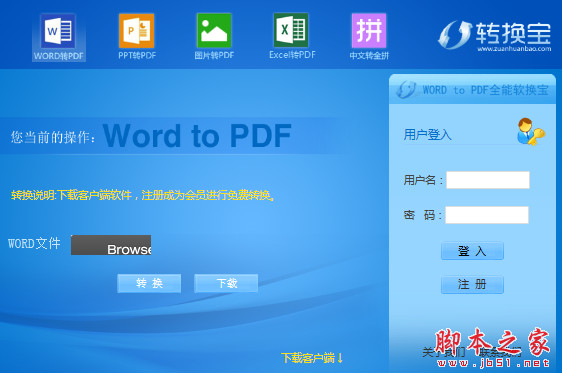
Task: Click the WORD文件 label
Action: (34, 243)
